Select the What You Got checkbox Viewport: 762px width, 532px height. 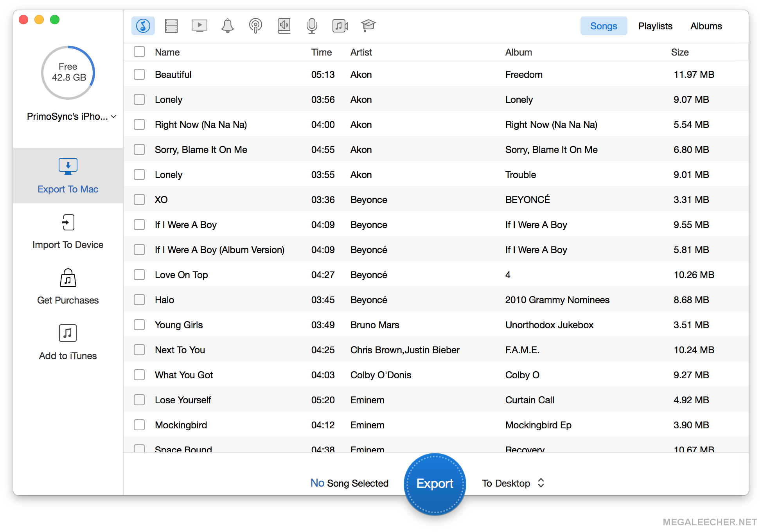pyautogui.click(x=139, y=375)
